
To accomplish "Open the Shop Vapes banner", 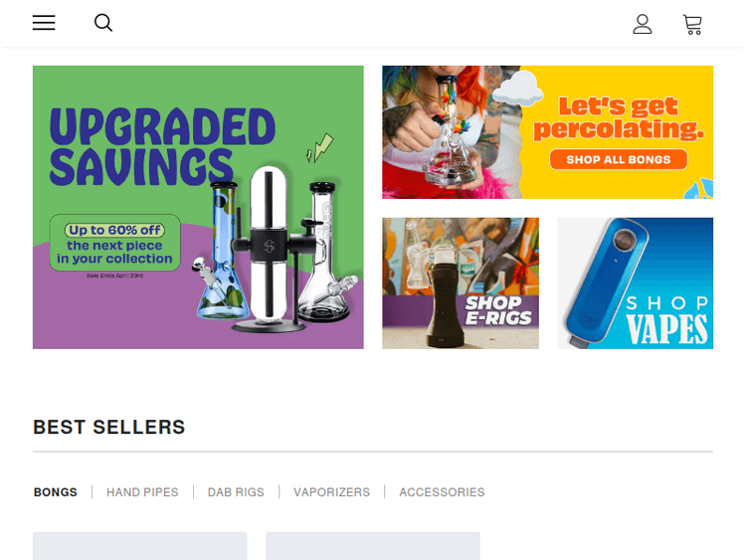I will click(x=636, y=283).
